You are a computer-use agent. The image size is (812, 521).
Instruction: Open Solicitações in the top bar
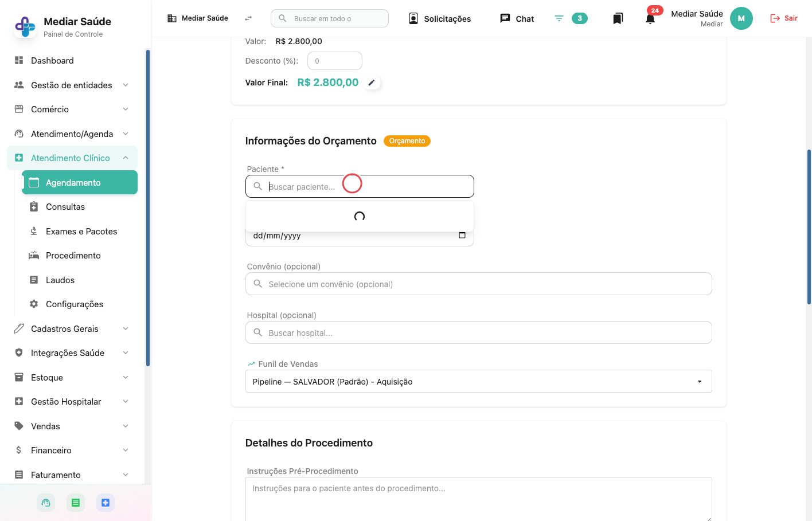pos(439,18)
